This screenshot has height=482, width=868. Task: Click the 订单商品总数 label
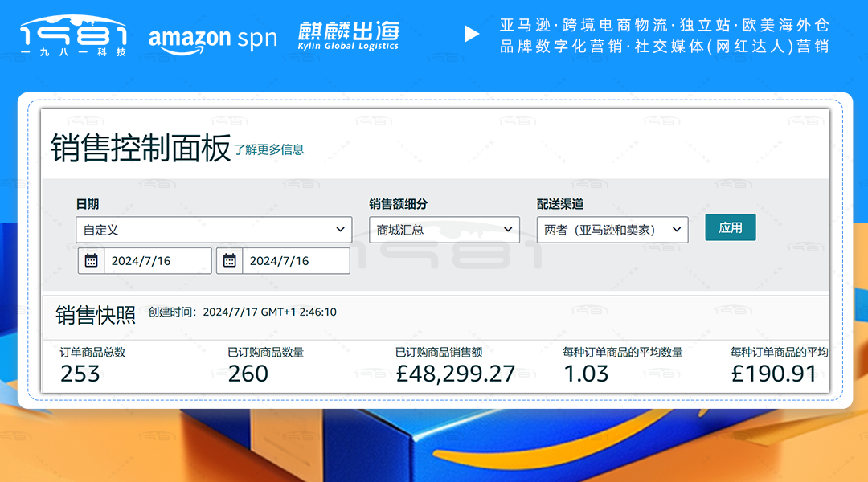click(x=93, y=353)
